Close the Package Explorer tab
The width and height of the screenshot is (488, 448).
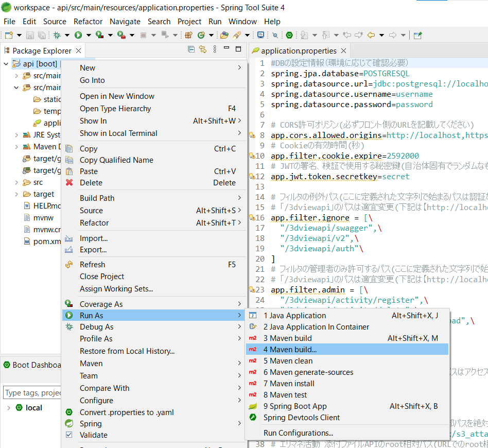(79, 51)
